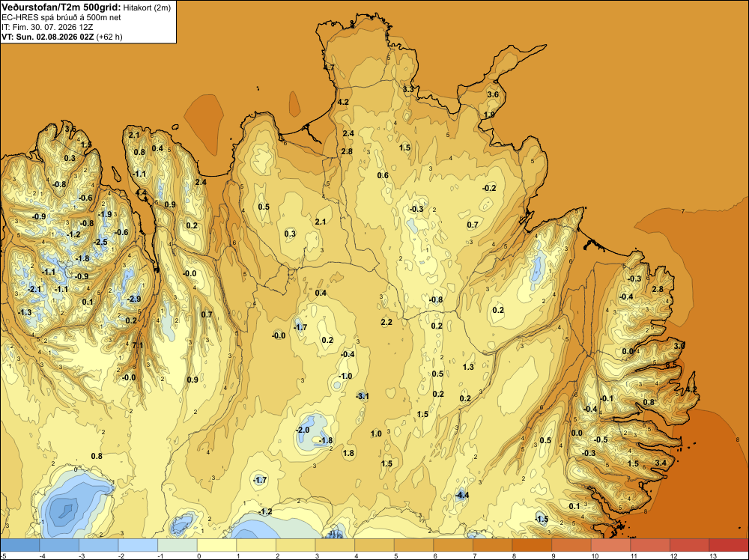The image size is (749, 560).
Task: Choose the legend color between 4 and 5
Action: [x=374, y=545]
